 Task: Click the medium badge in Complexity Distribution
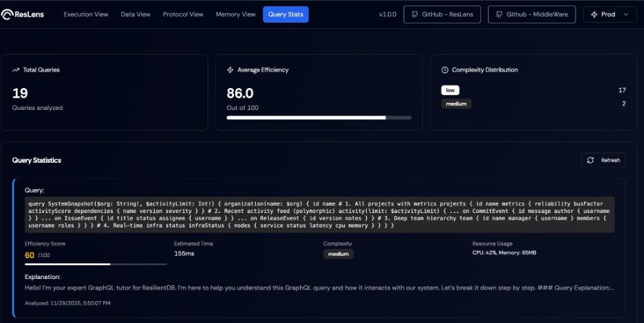(x=456, y=104)
